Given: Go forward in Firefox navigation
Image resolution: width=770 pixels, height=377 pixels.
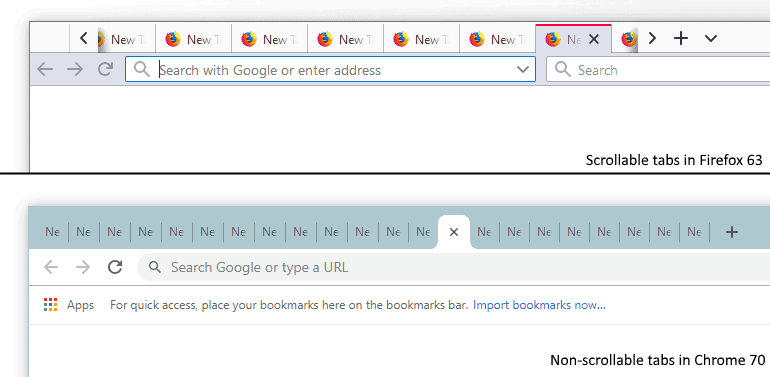Looking at the screenshot, I should coord(75,69).
